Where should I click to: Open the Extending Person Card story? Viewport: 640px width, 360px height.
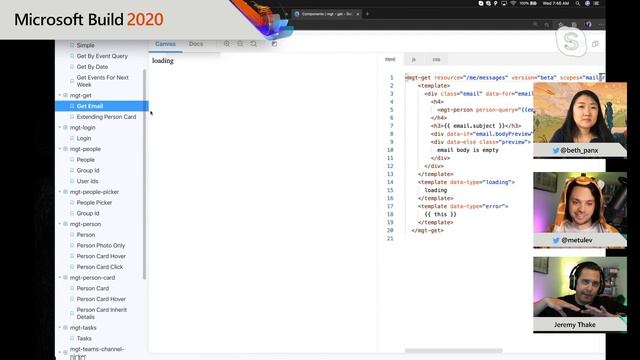coord(106,117)
